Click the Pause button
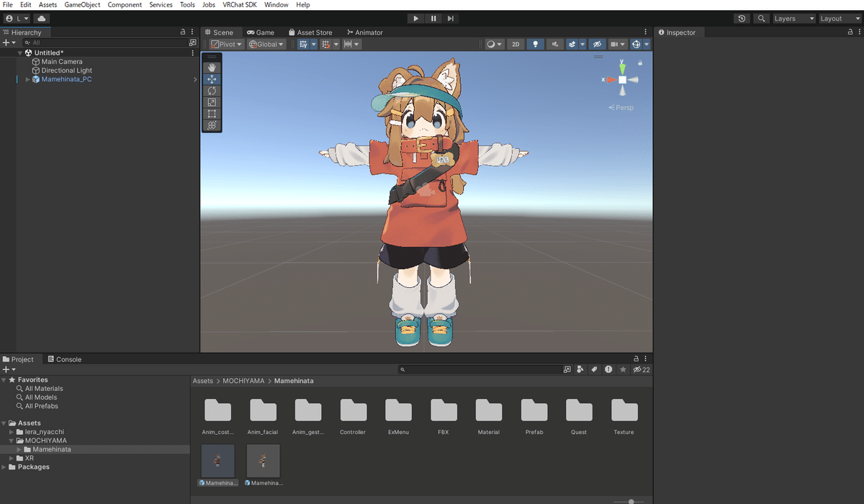The height and width of the screenshot is (504, 864). click(433, 19)
